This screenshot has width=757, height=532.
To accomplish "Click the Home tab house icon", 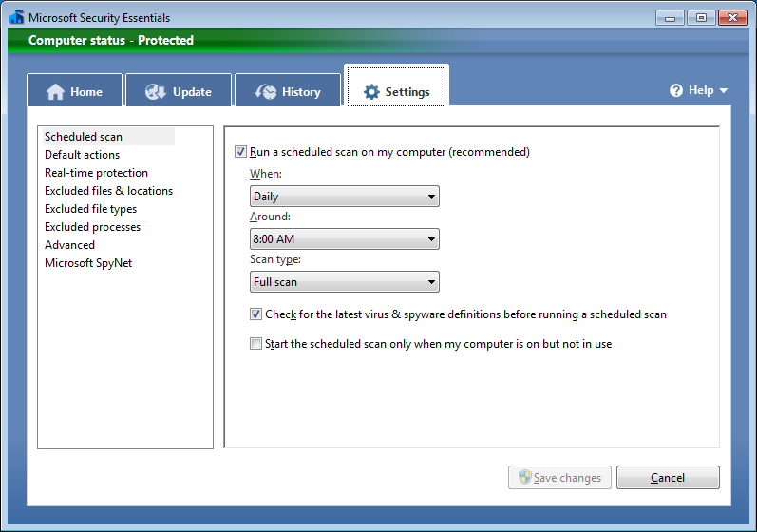I will point(55,92).
